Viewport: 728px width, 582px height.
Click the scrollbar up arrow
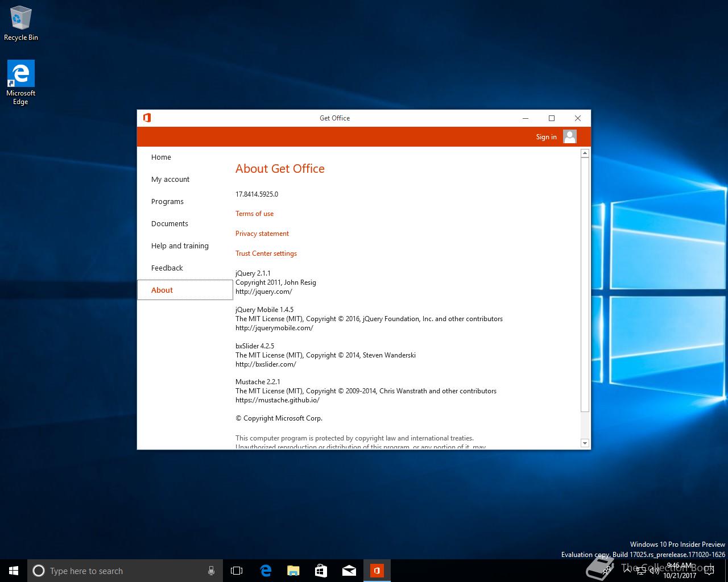click(585, 153)
